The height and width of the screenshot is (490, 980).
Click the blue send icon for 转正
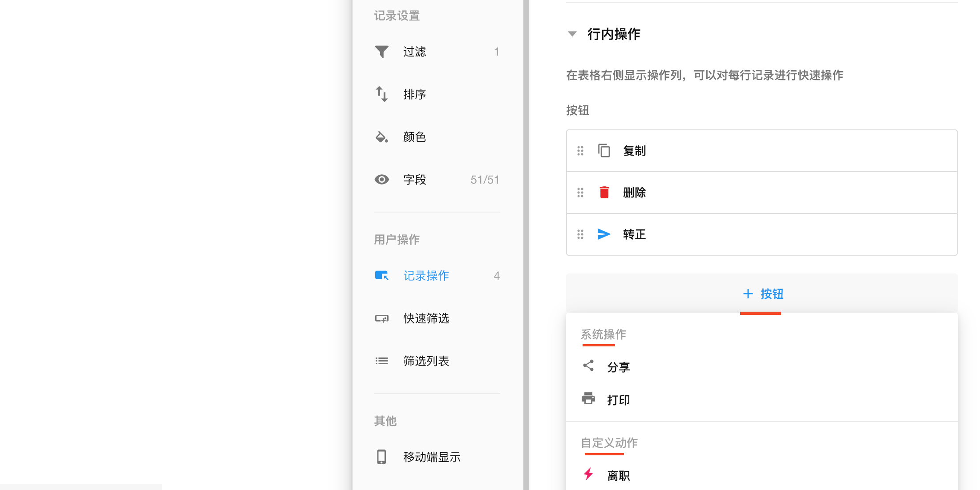coord(604,234)
